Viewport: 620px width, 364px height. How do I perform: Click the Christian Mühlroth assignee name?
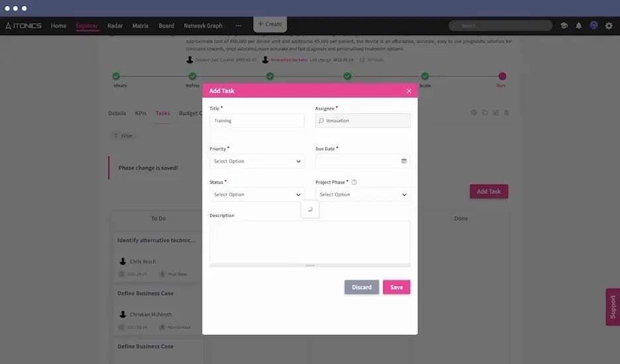(x=150, y=314)
